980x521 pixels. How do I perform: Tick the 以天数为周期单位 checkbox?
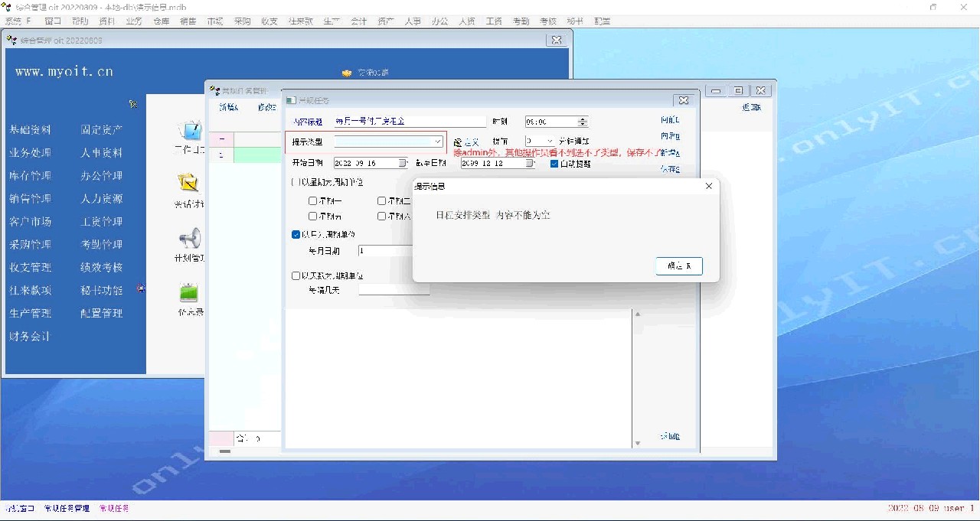296,275
